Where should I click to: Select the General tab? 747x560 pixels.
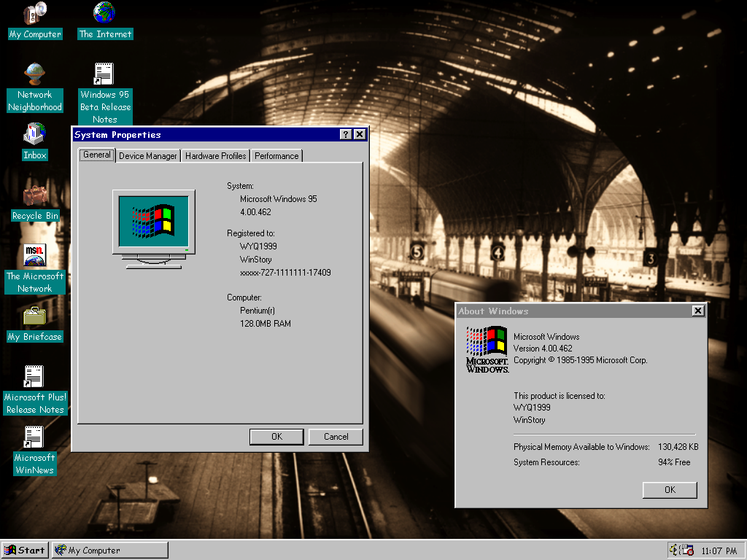coord(96,155)
